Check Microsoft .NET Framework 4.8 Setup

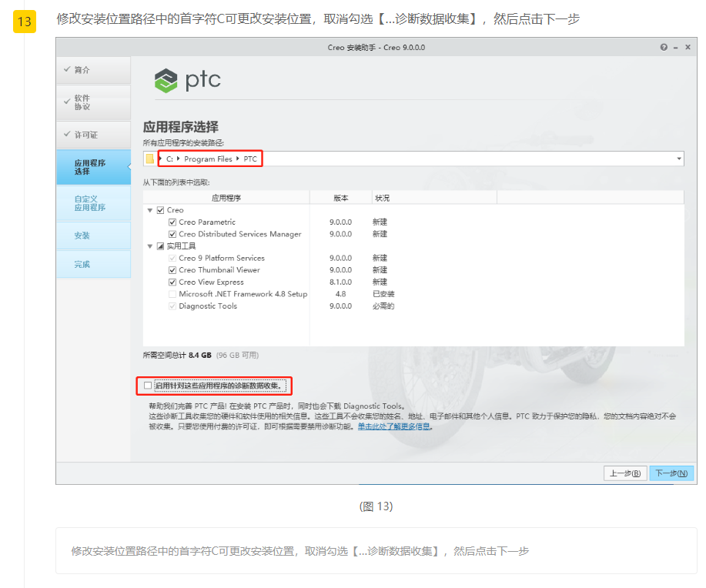tap(172, 294)
